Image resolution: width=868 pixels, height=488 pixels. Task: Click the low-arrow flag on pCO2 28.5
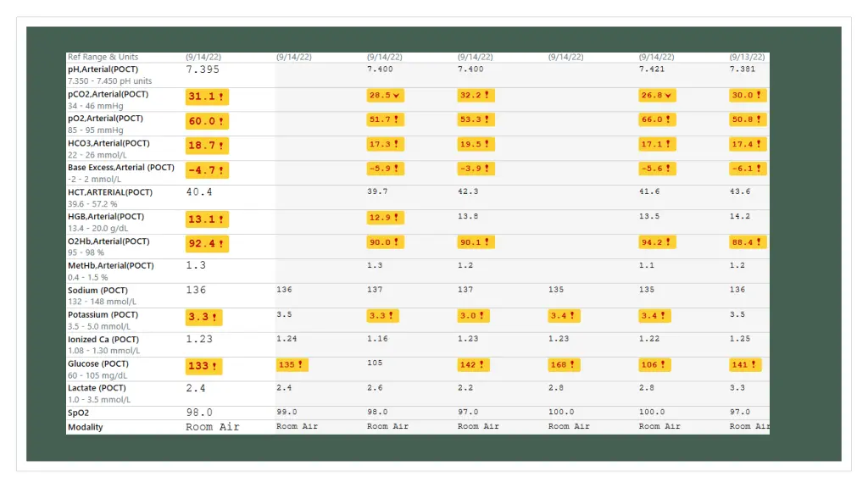point(398,96)
